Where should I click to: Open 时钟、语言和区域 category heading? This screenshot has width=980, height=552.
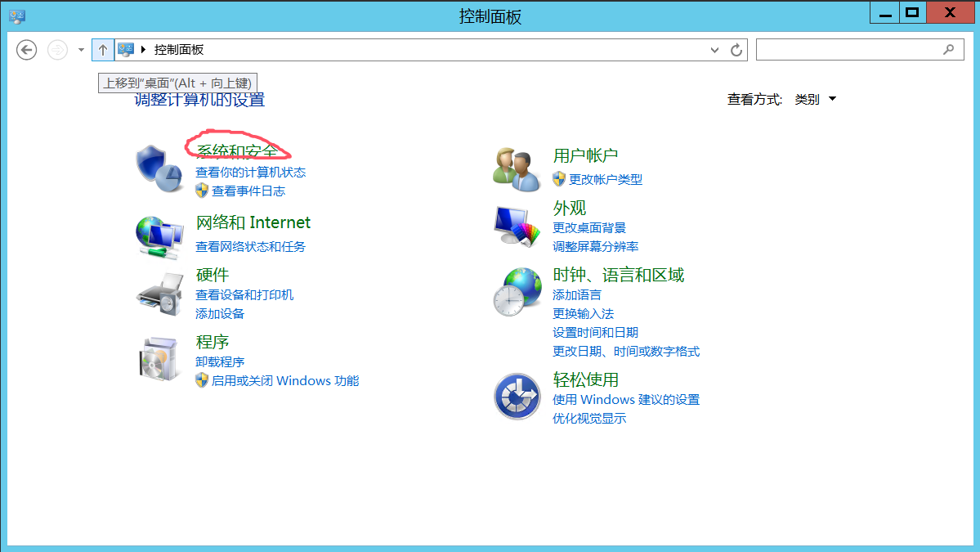pos(619,275)
